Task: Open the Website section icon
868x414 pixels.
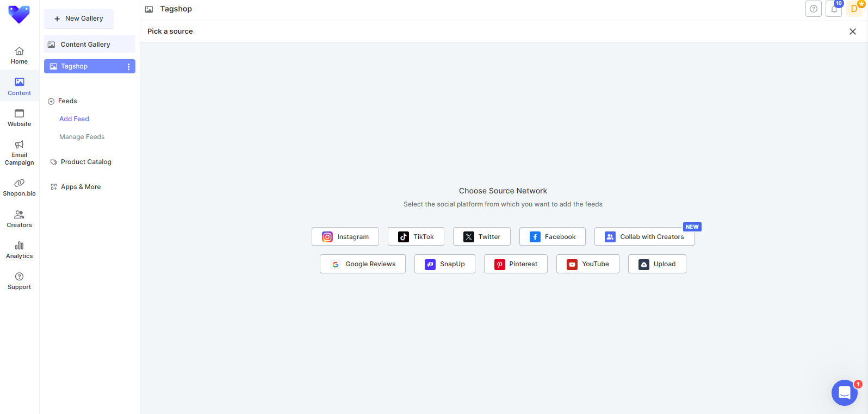Action: point(19,114)
